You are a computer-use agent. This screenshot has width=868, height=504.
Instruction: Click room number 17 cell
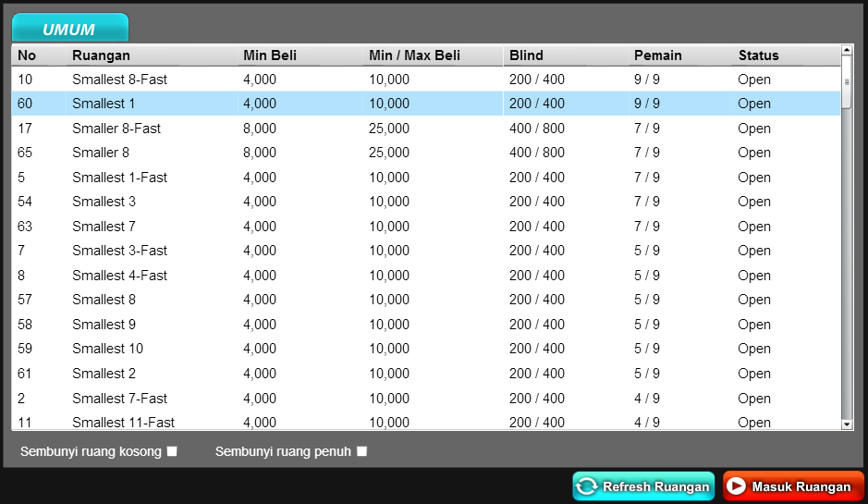pyautogui.click(x=25, y=129)
